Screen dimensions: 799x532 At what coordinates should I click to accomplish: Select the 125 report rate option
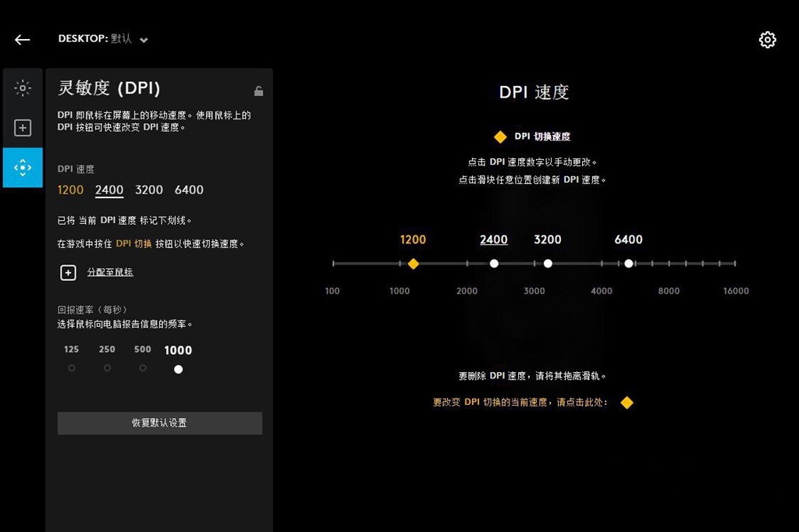coord(72,367)
